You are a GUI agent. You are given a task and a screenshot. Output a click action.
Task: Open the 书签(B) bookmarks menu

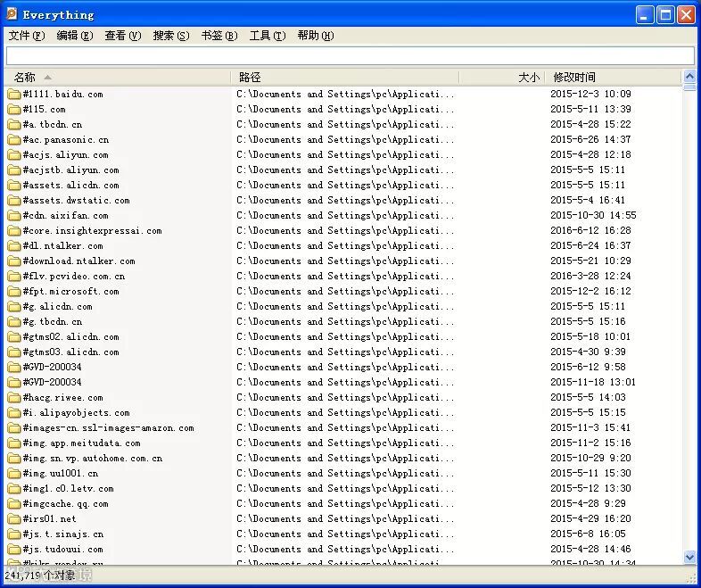[x=219, y=36]
